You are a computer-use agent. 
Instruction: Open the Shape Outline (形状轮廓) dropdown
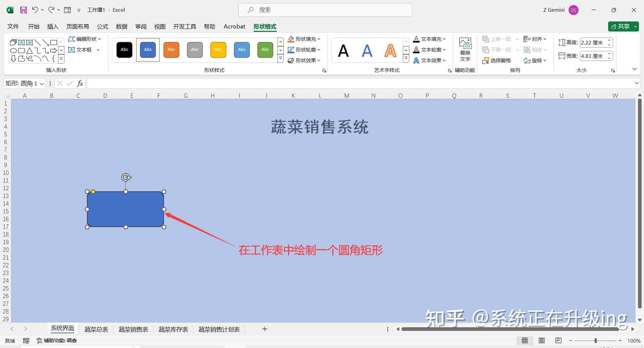[304, 50]
